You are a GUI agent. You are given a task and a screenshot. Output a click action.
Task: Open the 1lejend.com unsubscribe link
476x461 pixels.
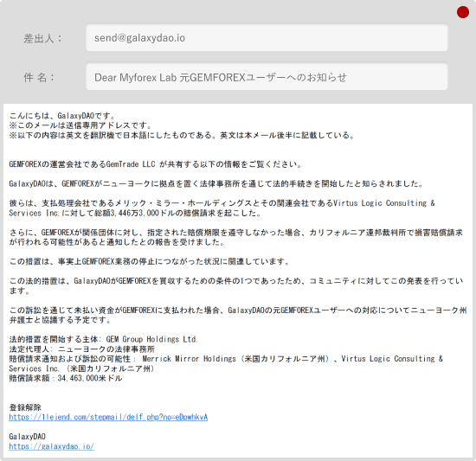tap(108, 417)
